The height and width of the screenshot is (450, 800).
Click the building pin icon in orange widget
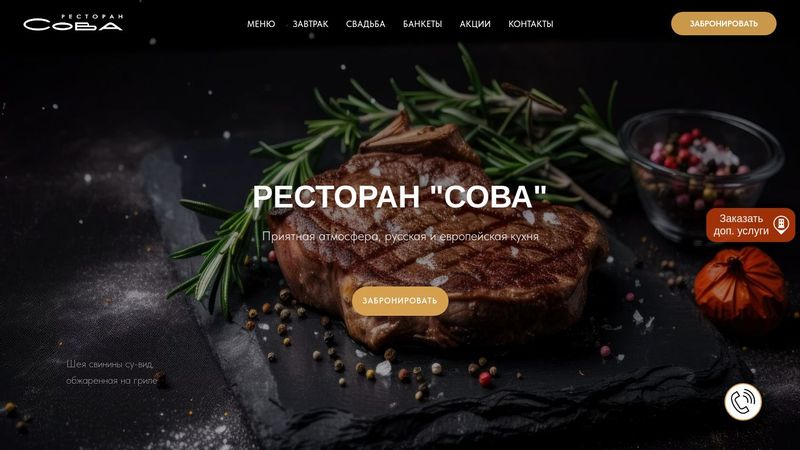point(781,224)
